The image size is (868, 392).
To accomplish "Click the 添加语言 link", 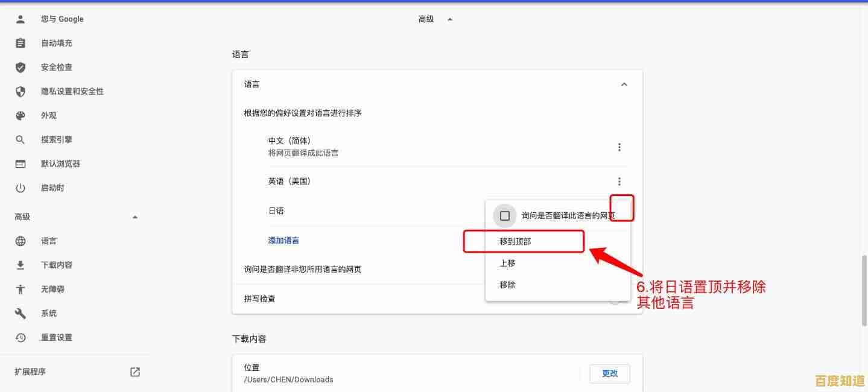I will pyautogui.click(x=283, y=240).
